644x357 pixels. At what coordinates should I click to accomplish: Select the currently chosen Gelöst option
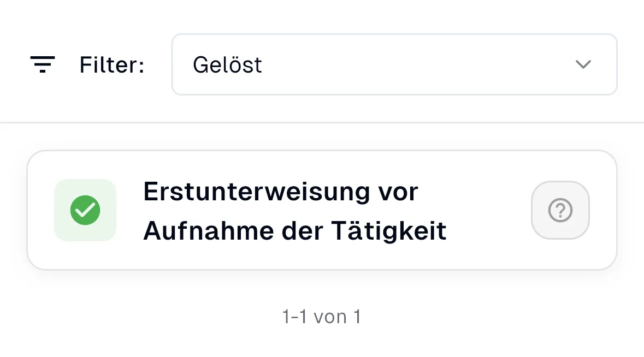228,64
